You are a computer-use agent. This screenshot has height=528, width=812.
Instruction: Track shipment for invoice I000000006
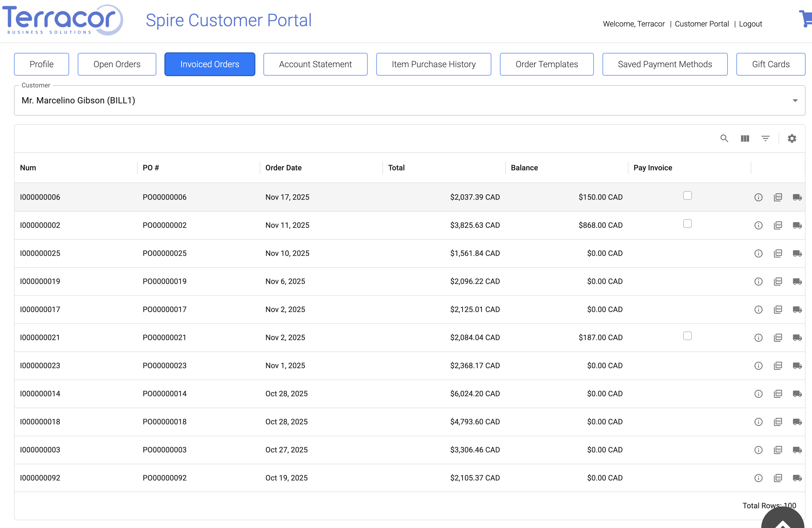point(797,197)
